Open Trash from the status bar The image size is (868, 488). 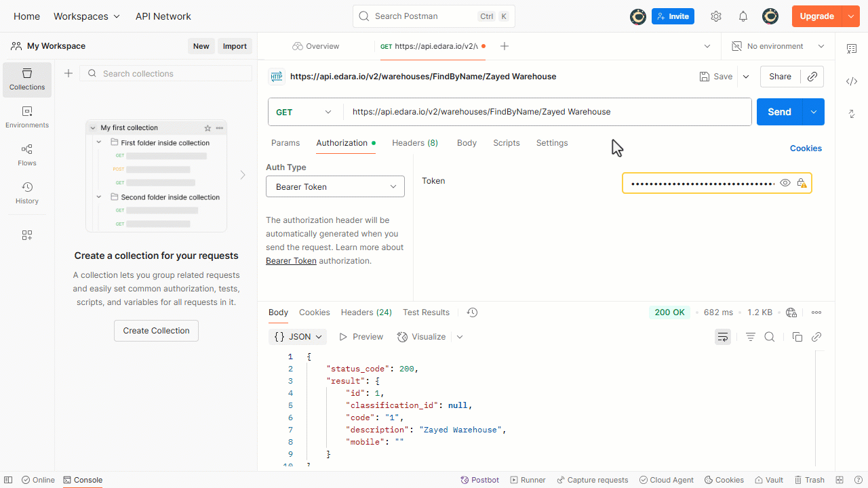tap(810, 480)
